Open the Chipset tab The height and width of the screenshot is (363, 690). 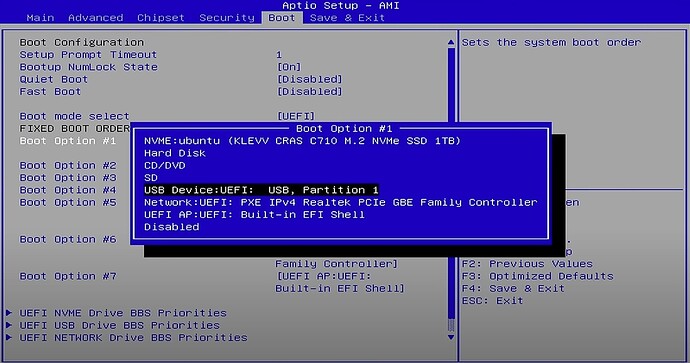(161, 18)
